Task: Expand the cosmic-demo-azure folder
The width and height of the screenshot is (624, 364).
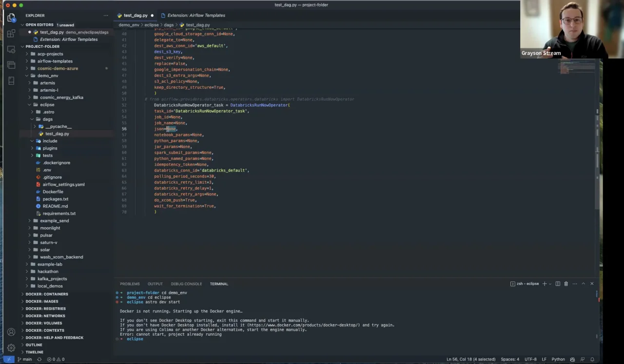Action: tap(58, 68)
